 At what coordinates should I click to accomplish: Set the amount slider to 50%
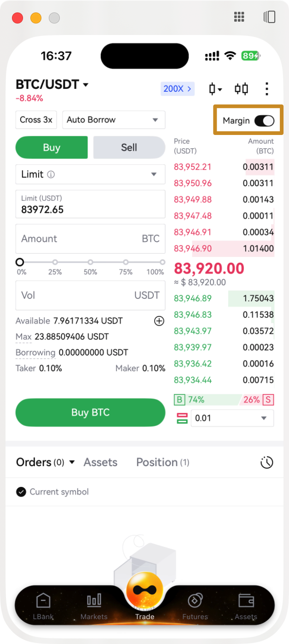pyautogui.click(x=90, y=262)
